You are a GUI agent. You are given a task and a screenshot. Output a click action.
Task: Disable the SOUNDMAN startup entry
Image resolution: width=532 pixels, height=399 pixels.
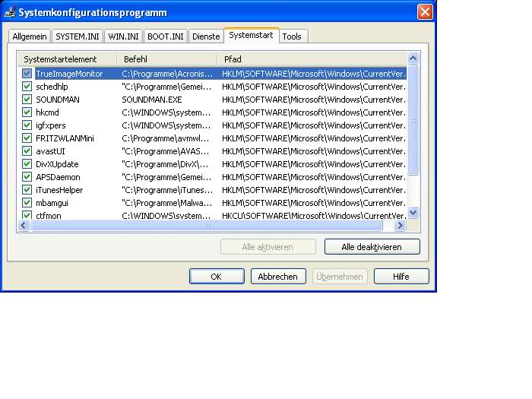click(x=27, y=100)
